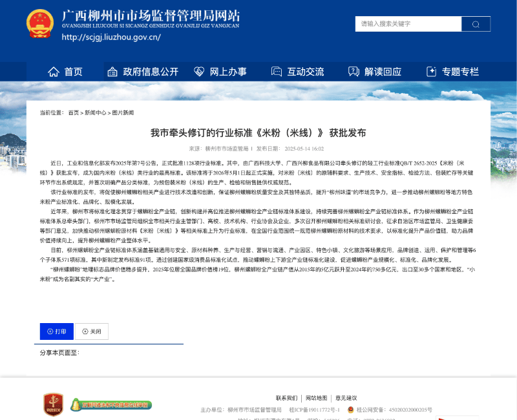Click the site title 广西柳州市市场监督管理局网站
Screen dimensions: 517x420
point(151,16)
